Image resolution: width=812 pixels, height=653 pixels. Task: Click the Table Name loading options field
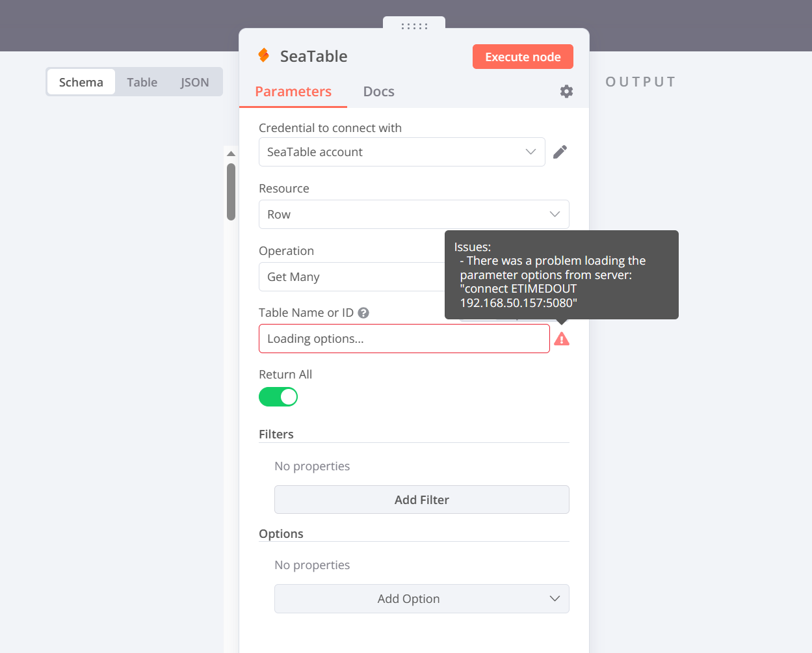coord(404,339)
